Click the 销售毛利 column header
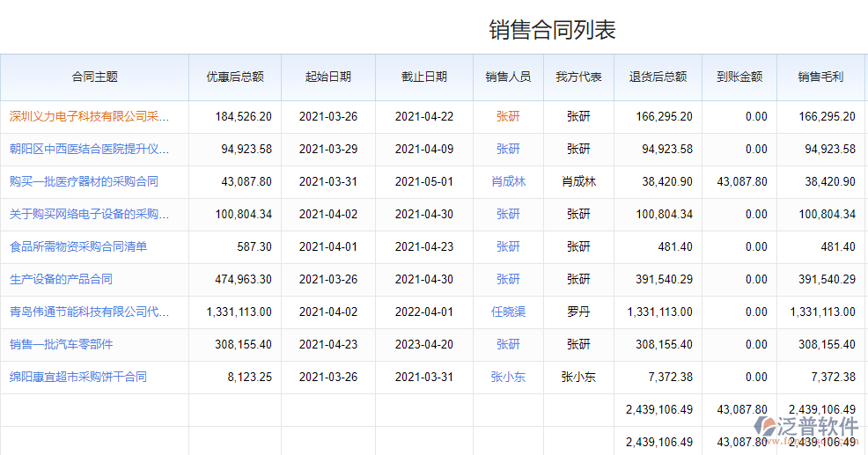868x455 pixels. tap(820, 77)
